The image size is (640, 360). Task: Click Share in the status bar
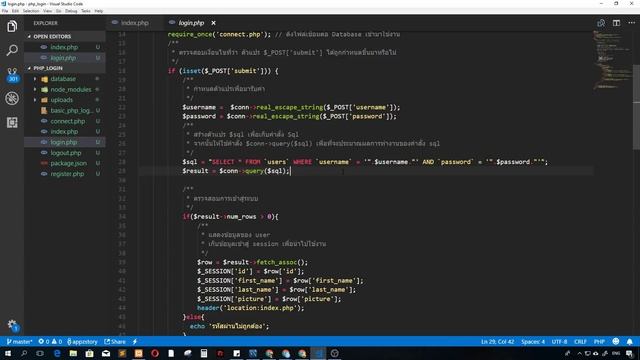pos(115,342)
